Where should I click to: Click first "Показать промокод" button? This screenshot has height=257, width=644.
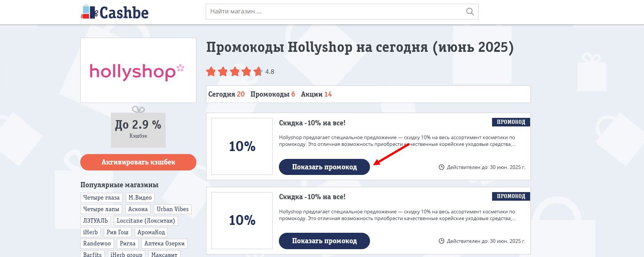pyautogui.click(x=324, y=167)
